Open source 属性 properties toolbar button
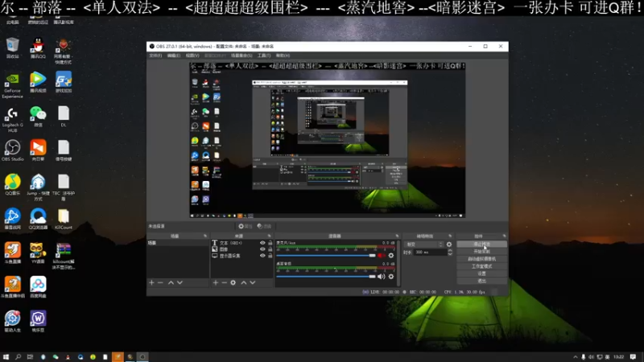 pos(246,226)
